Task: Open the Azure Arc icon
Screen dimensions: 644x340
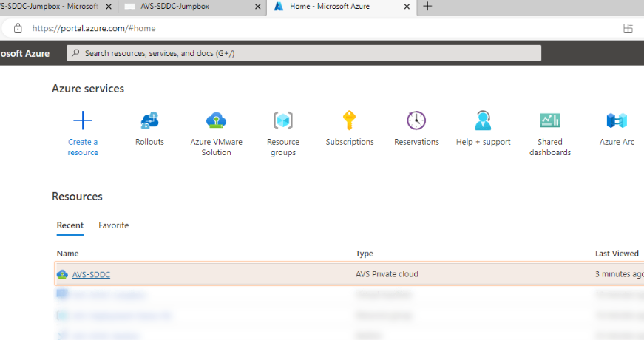Action: pos(617,120)
